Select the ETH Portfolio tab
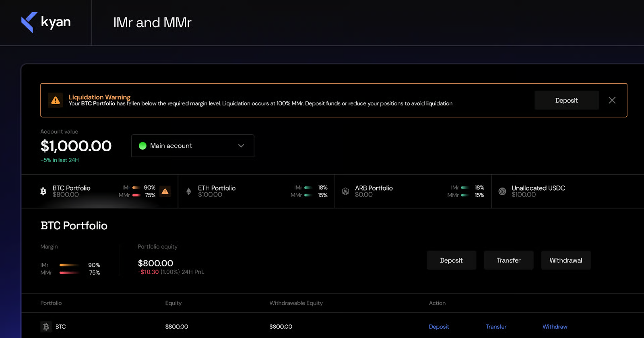The image size is (644, 338). [x=256, y=192]
